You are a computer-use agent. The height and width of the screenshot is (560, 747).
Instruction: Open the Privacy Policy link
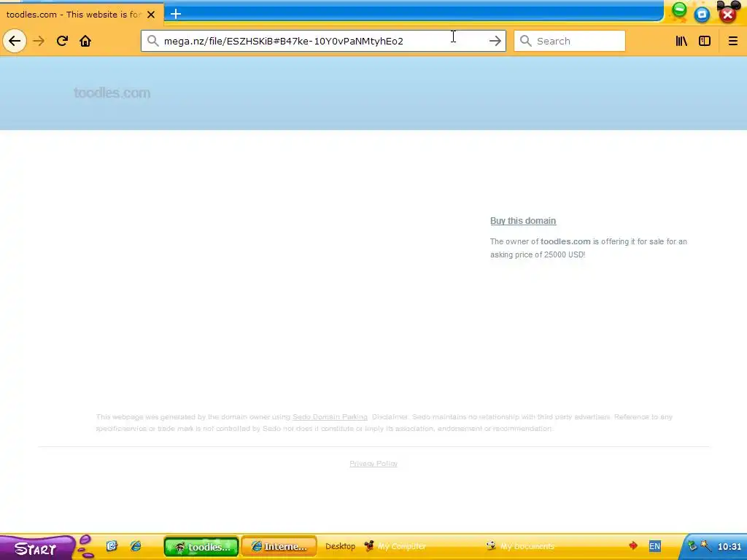pos(373,463)
